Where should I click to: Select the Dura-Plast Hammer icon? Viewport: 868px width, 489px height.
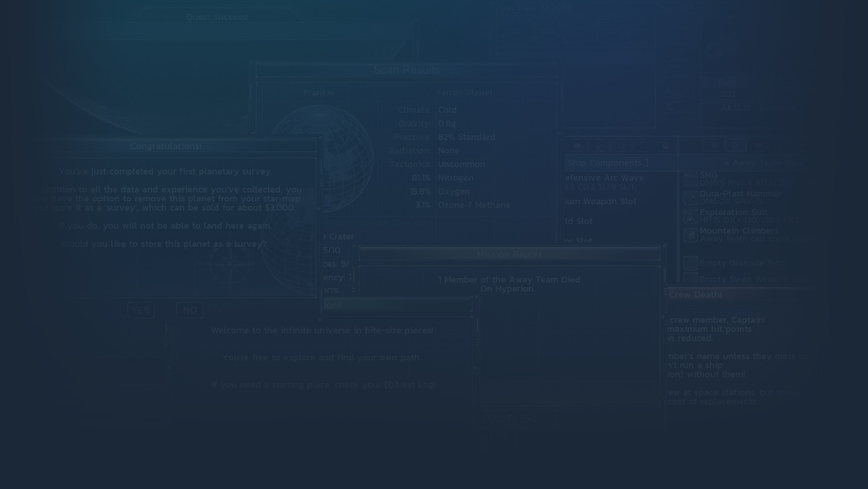click(x=690, y=198)
